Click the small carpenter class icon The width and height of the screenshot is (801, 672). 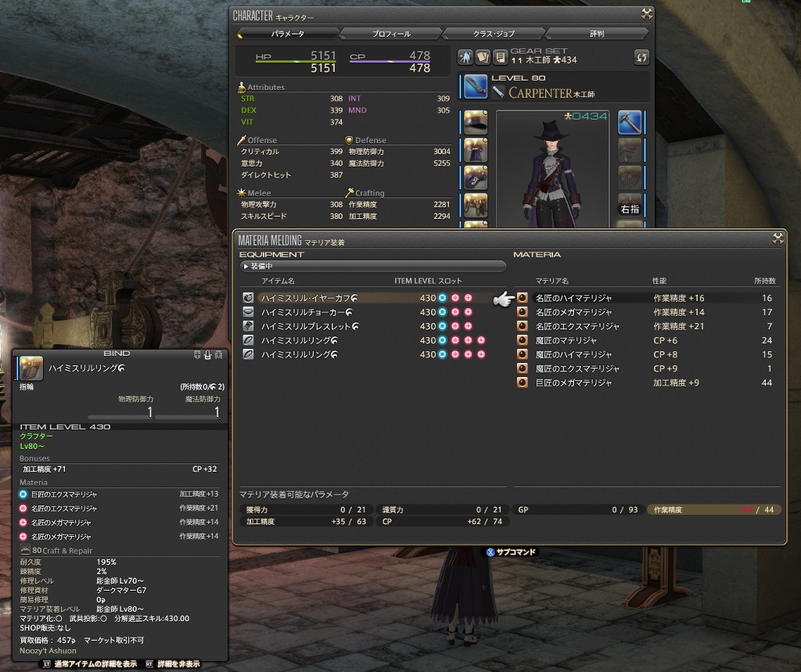tap(498, 92)
